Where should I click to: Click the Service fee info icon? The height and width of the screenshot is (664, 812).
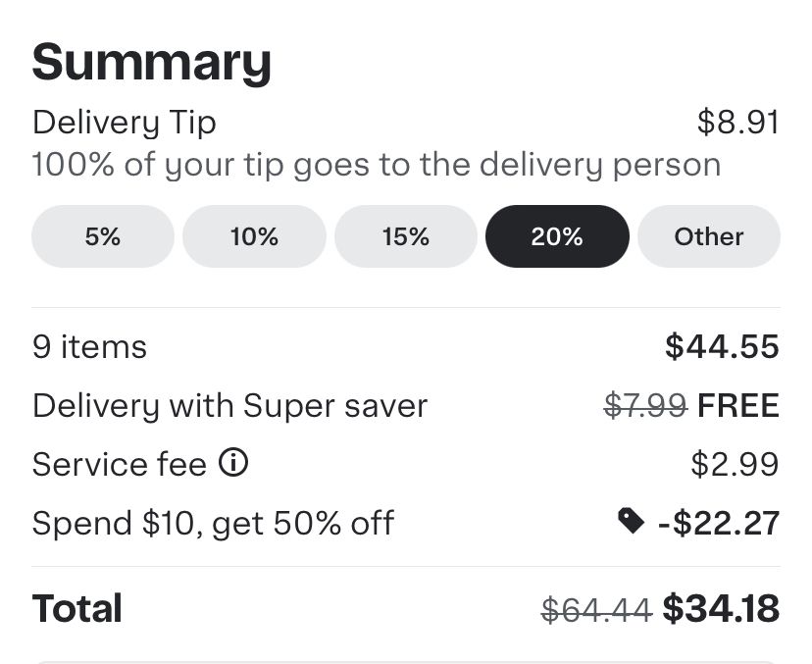point(233,463)
